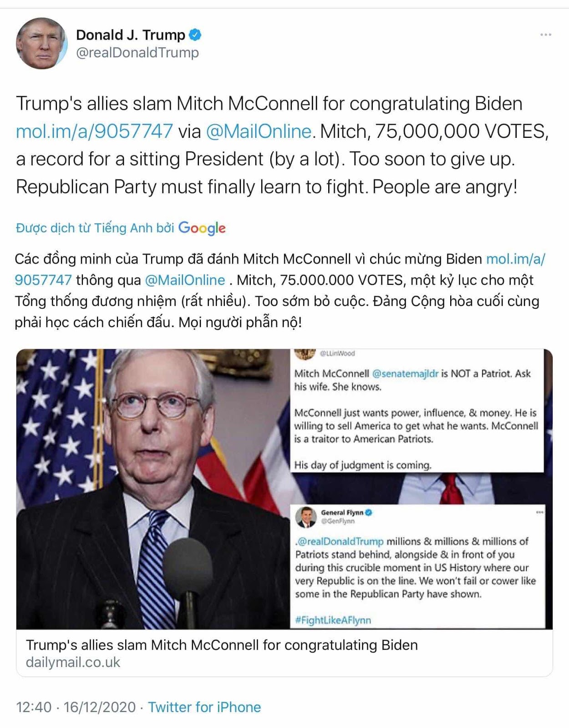Open Donald J. Trump's profile avatar
The width and height of the screenshot is (569, 728).
point(41,44)
